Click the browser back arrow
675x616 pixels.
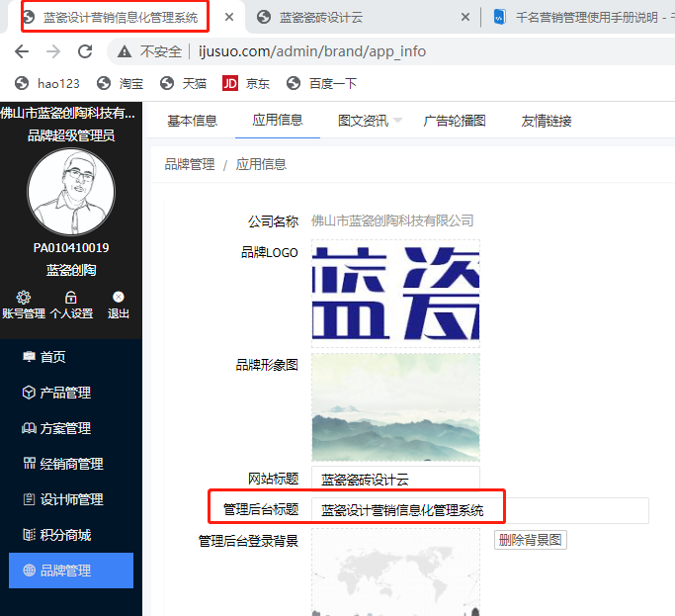[22, 51]
